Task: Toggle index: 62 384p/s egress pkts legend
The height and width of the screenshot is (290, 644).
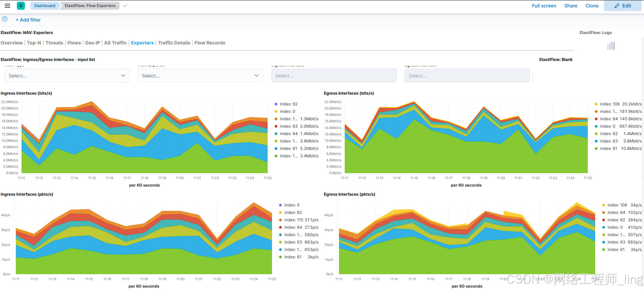Action: pyautogui.click(x=622, y=220)
